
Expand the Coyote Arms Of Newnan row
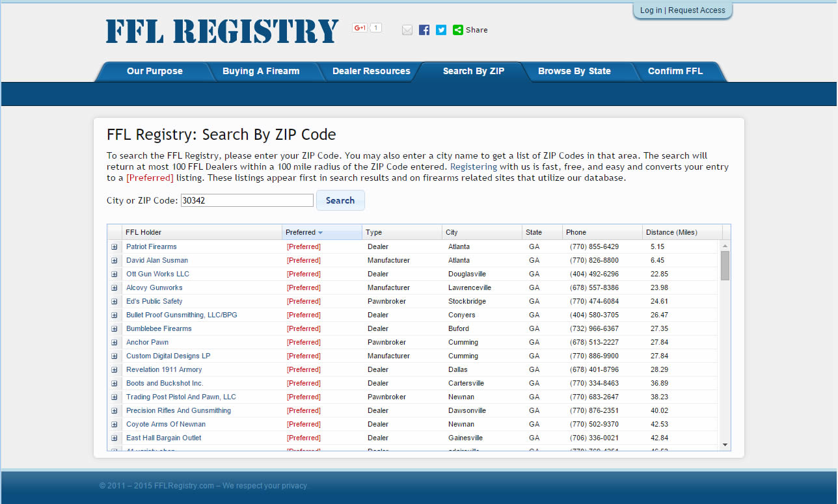point(115,425)
